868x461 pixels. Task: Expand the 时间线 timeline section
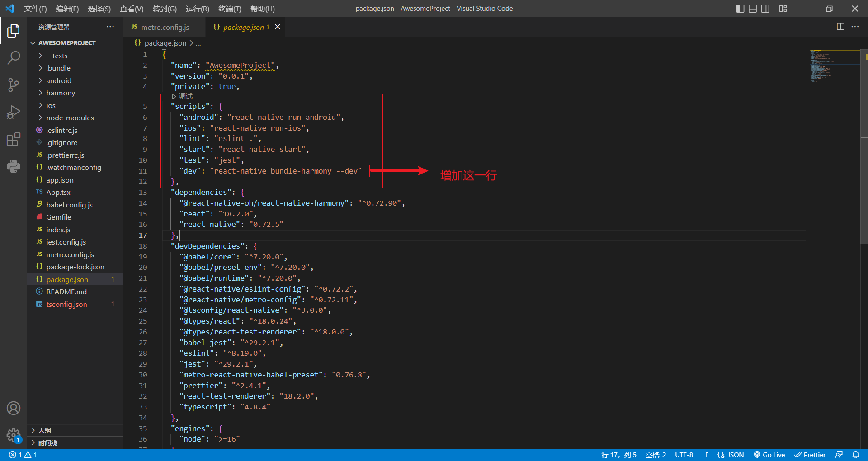coord(75,443)
